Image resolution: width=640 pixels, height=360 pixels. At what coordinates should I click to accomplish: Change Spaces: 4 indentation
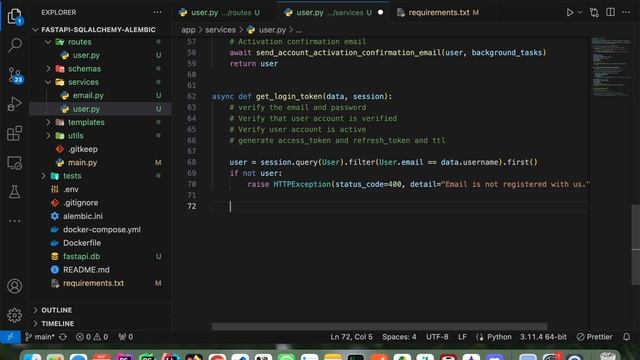(399, 337)
